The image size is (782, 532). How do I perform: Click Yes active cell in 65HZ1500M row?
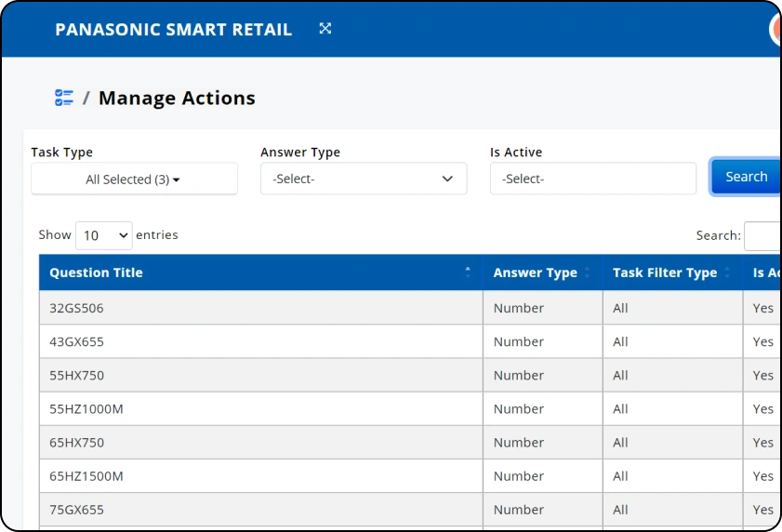(762, 476)
